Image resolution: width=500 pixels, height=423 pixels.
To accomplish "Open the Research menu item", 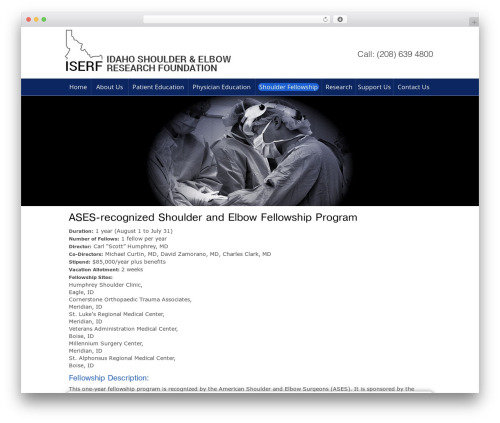I will (x=339, y=87).
